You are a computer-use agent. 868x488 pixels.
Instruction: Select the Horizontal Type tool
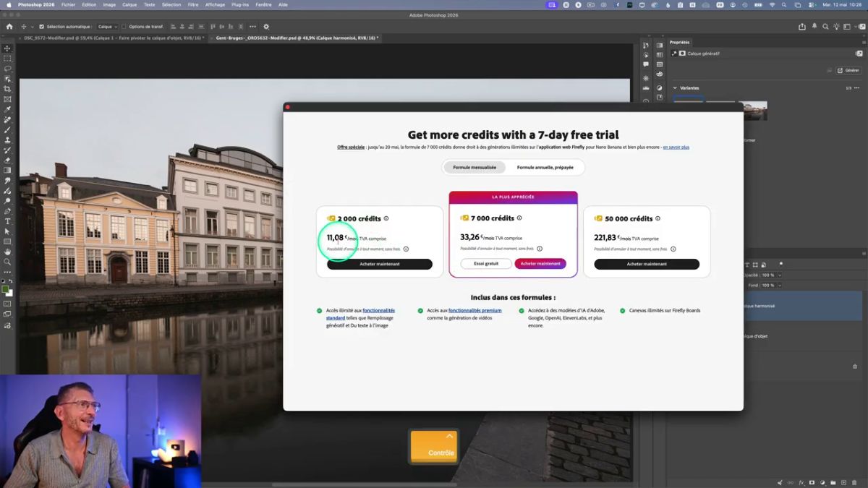(7, 221)
